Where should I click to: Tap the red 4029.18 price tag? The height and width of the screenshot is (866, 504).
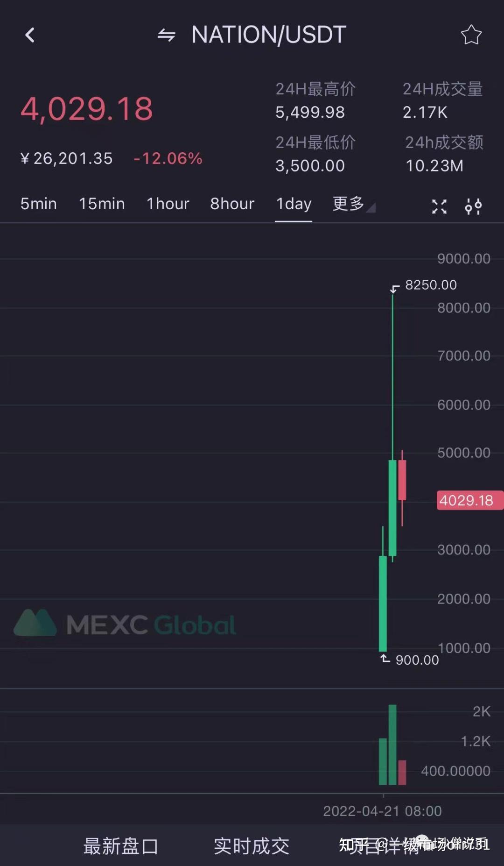click(x=469, y=500)
